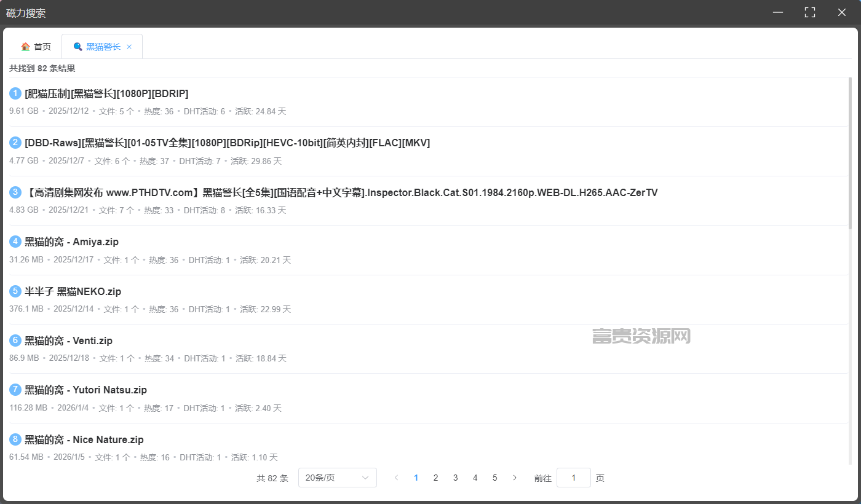The width and height of the screenshot is (861, 504).
Task: Click size 376.1 MB of 黑猫NEKO.zip
Action: pyautogui.click(x=26, y=309)
